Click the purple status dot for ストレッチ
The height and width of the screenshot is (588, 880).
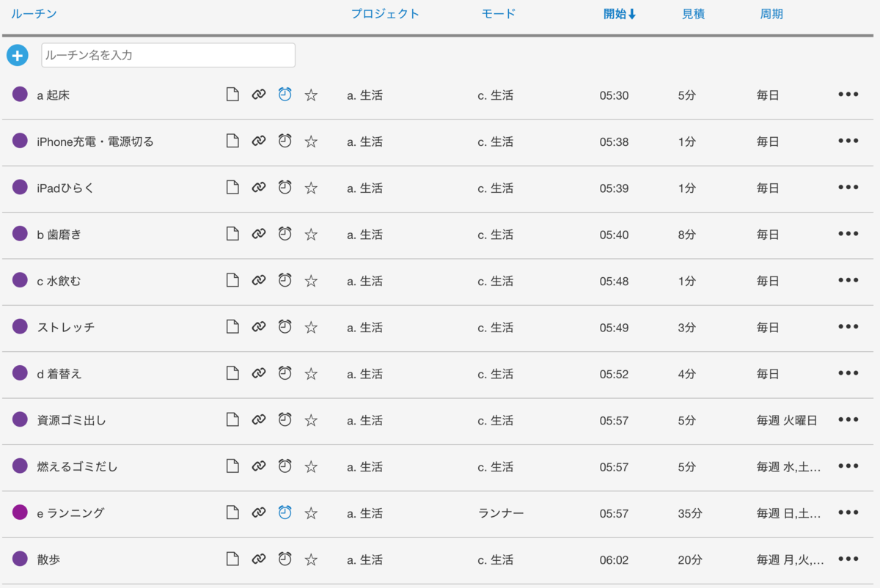click(19, 326)
